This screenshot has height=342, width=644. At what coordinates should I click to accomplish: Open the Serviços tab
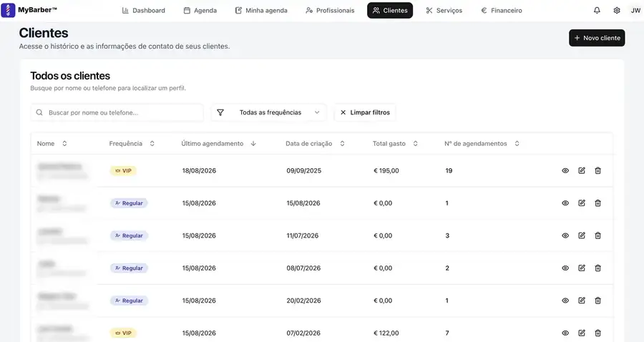(x=444, y=10)
